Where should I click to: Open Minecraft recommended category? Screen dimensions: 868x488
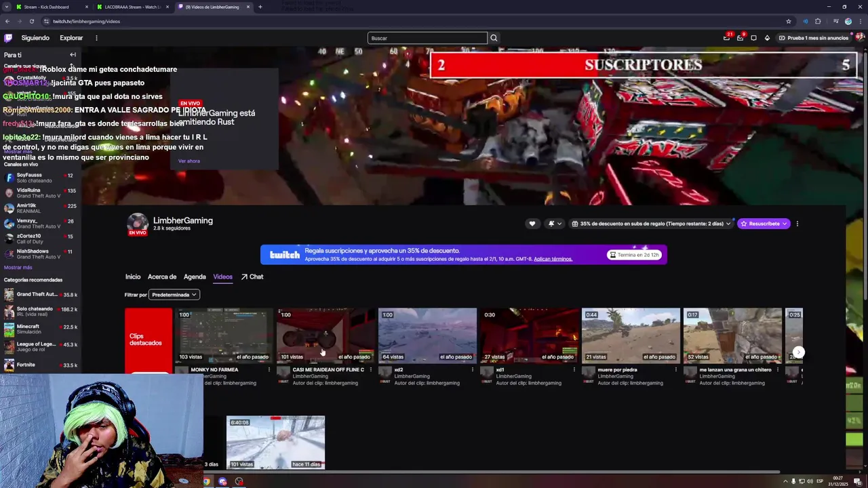[x=41, y=329]
